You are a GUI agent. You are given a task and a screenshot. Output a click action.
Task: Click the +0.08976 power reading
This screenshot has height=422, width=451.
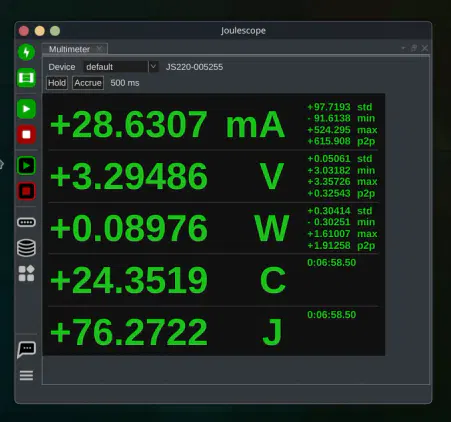[x=129, y=228]
